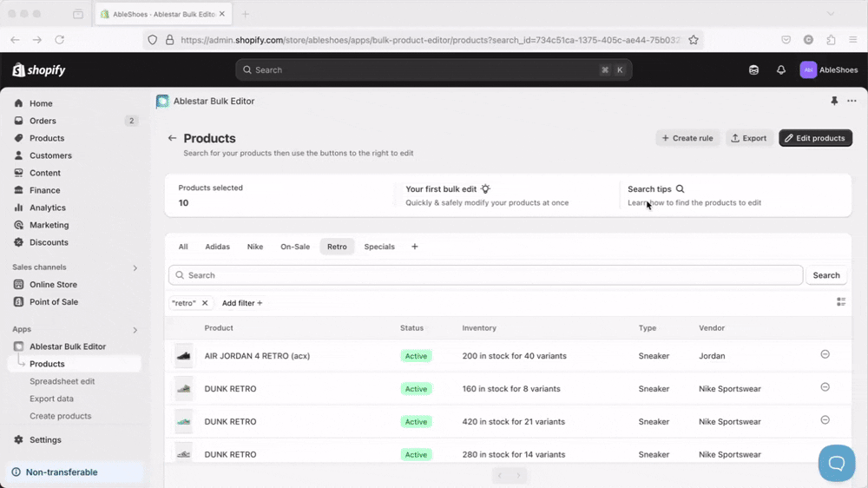Open Analytics chart icon
868x488 pixels.
tap(18, 208)
